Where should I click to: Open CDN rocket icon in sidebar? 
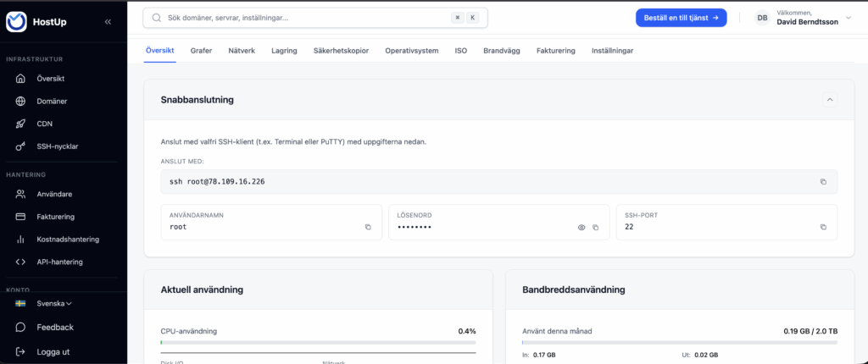(21, 124)
